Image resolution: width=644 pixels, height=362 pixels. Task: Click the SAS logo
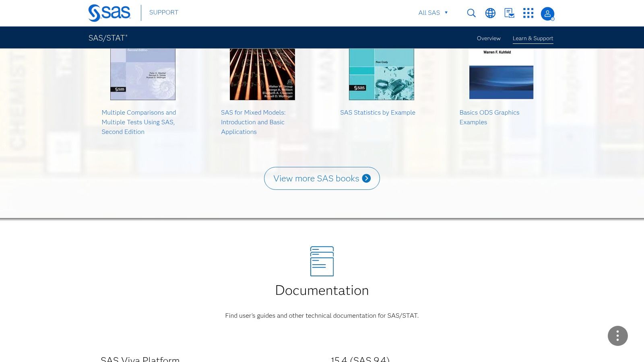109,13
